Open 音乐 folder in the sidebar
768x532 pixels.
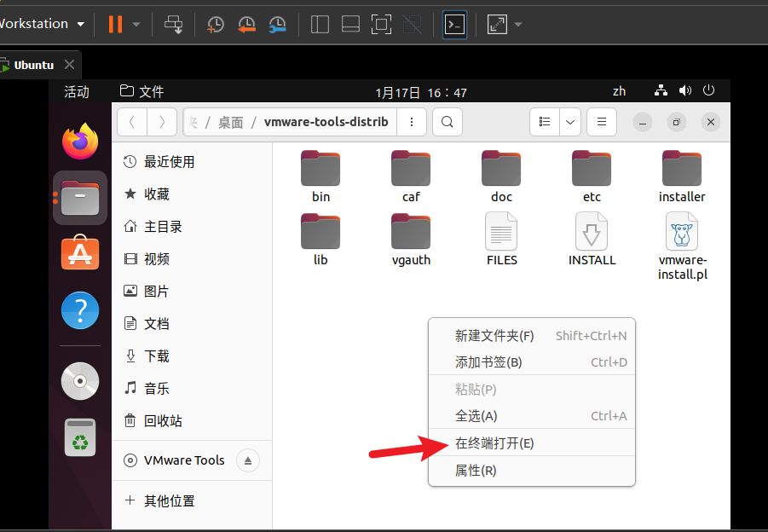click(x=192, y=388)
